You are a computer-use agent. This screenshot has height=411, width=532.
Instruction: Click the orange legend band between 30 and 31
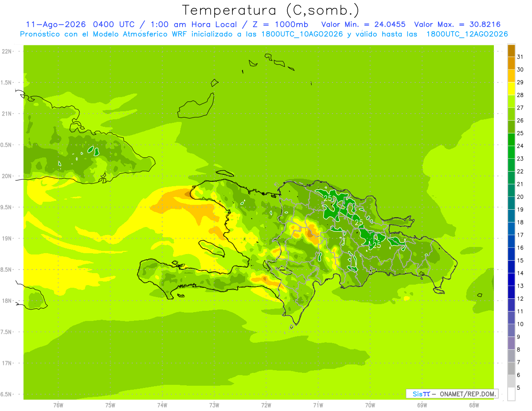511,63
